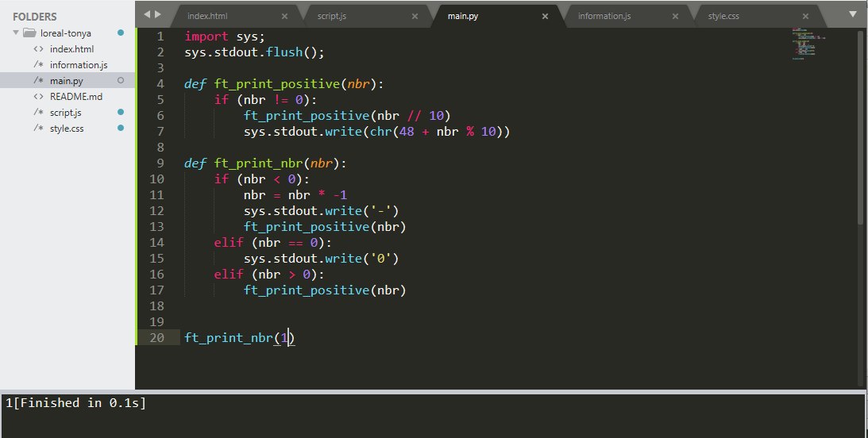This screenshot has height=438, width=868.
Task: Open README.md from the folder tree
Action: coord(75,97)
